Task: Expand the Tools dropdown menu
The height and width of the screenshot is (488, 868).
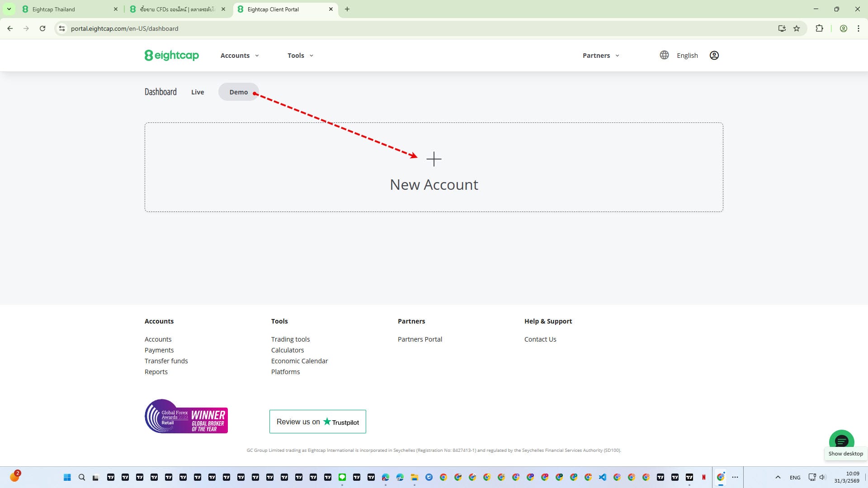Action: pos(300,56)
